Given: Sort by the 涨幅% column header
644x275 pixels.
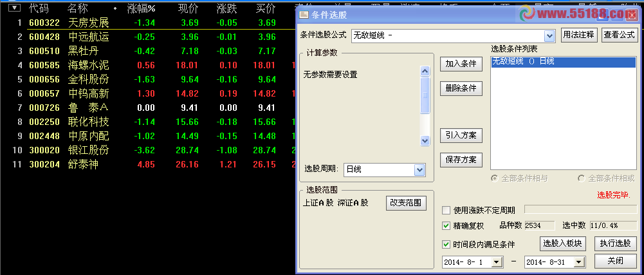Looking at the screenshot, I should pyautogui.click(x=142, y=8).
